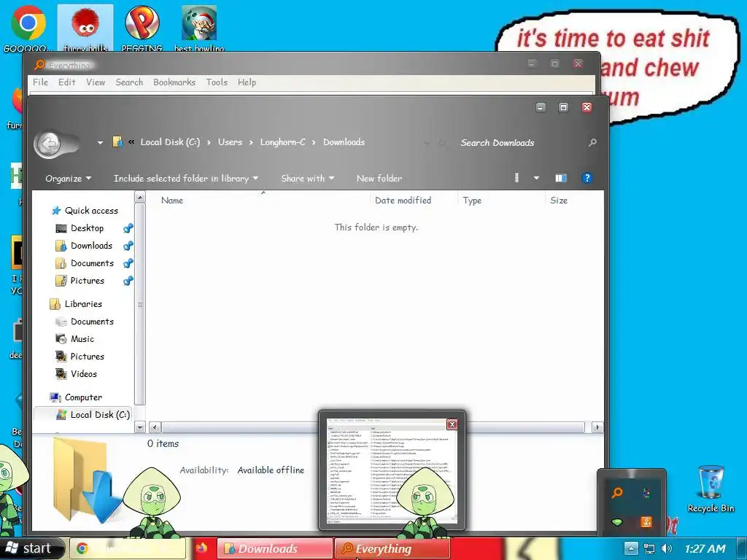Open Documents under Quick access

pyautogui.click(x=92, y=263)
